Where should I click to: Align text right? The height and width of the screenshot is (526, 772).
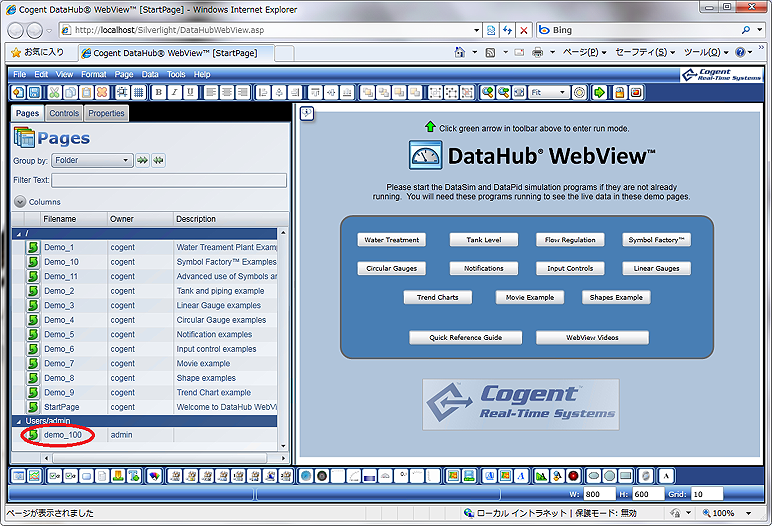(242, 92)
